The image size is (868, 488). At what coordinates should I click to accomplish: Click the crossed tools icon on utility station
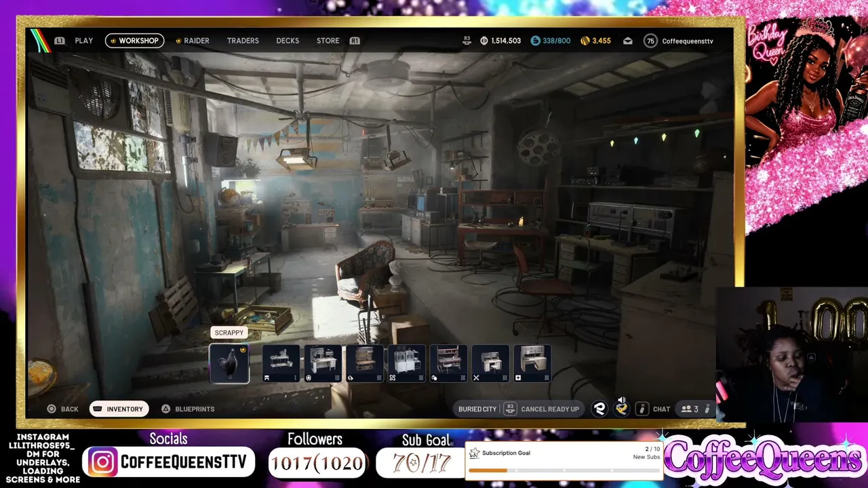[476, 378]
